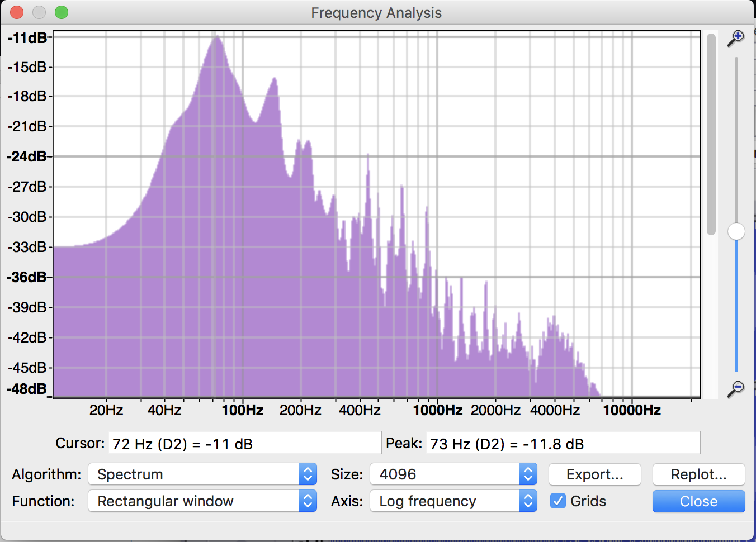
Task: Click the Cursor readout field
Action: click(245, 443)
